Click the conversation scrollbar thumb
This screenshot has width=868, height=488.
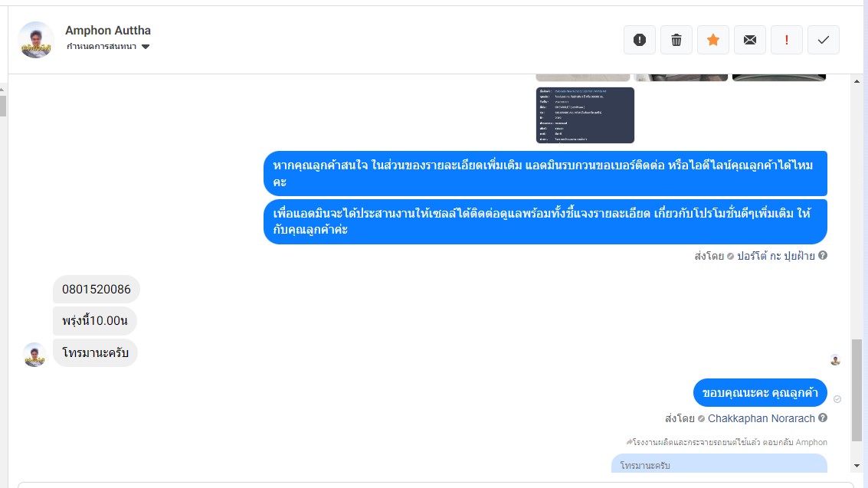857,390
